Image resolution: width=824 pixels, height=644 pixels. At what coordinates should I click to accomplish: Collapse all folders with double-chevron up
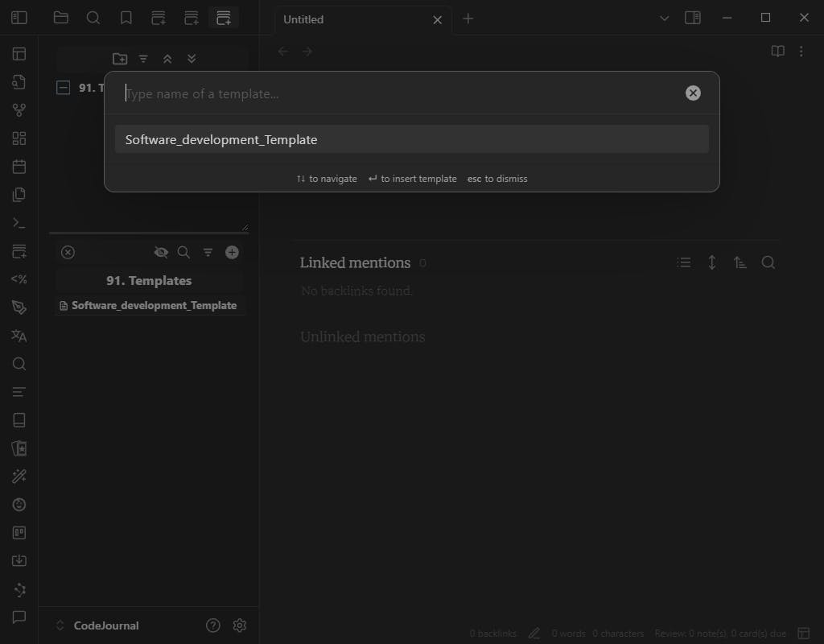(167, 58)
